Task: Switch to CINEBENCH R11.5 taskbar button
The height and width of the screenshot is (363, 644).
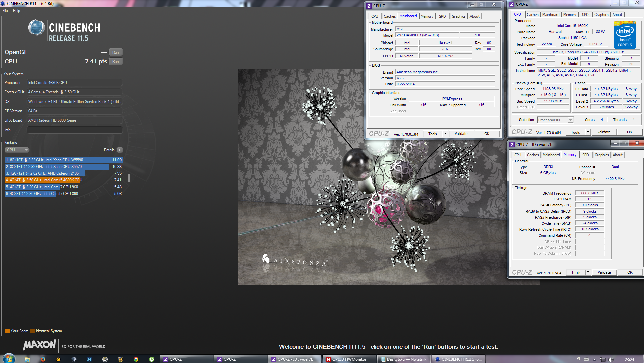Action: pyautogui.click(x=459, y=359)
